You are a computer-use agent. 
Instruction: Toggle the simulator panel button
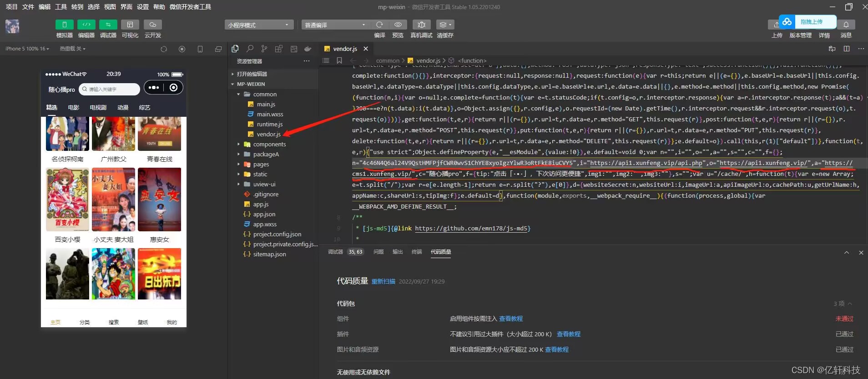click(x=64, y=25)
